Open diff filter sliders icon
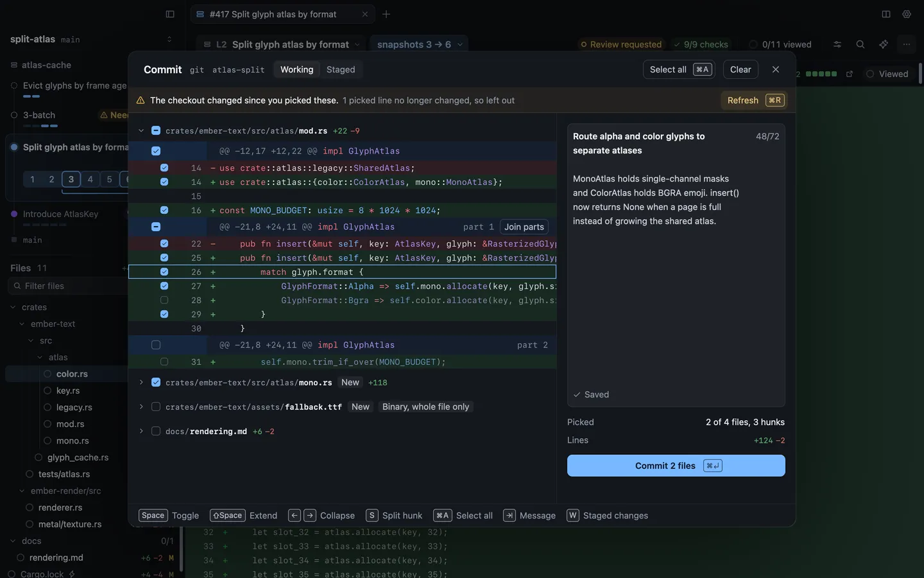Viewport: 924px width, 578px height. 837,44
